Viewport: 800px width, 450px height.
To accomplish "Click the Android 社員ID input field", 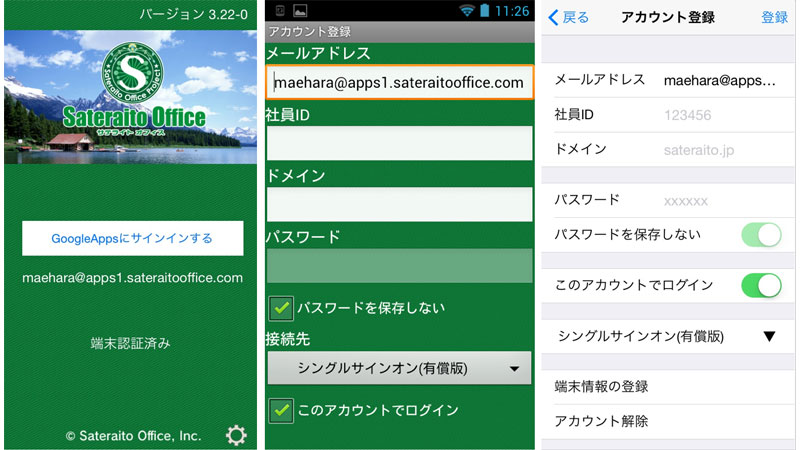I will (x=399, y=143).
